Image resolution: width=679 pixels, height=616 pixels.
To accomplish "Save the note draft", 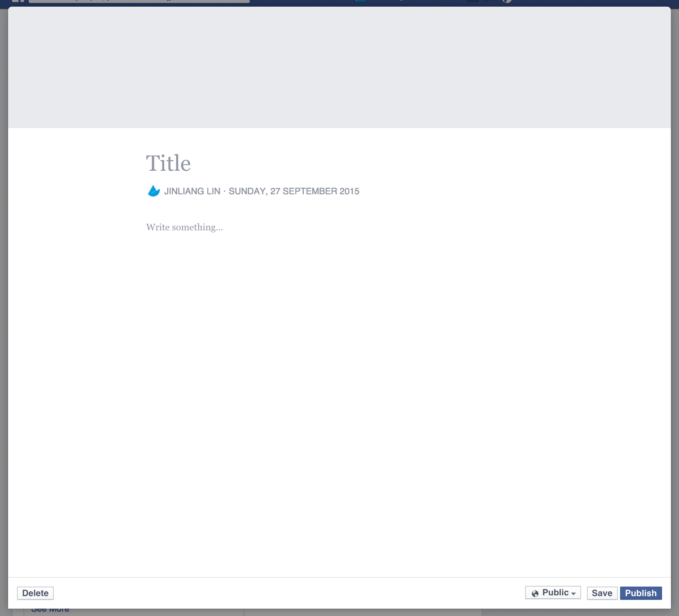I will [602, 593].
